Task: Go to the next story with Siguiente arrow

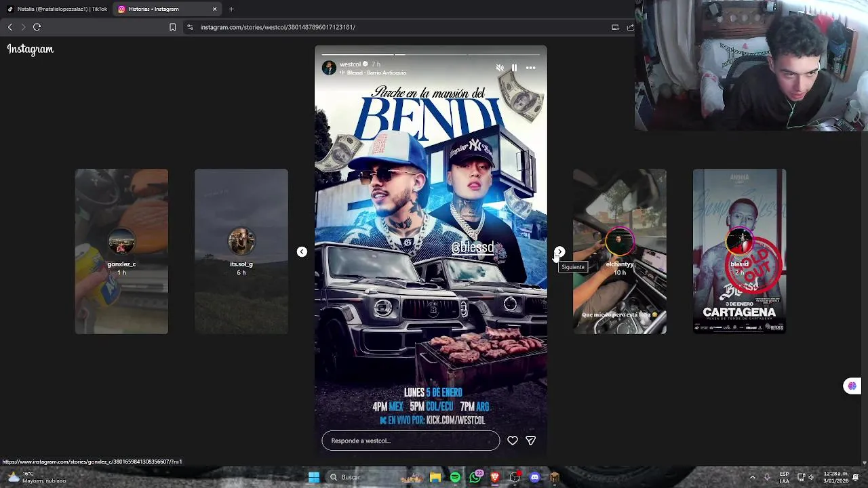Action: [x=559, y=251]
